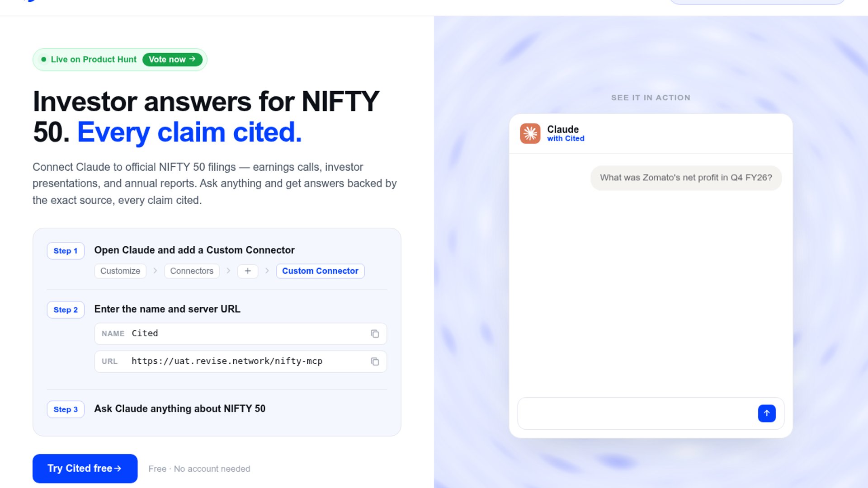Viewport: 868px width, 488px height.
Task: Select the Connectors breadcrumb chip
Action: (x=192, y=271)
